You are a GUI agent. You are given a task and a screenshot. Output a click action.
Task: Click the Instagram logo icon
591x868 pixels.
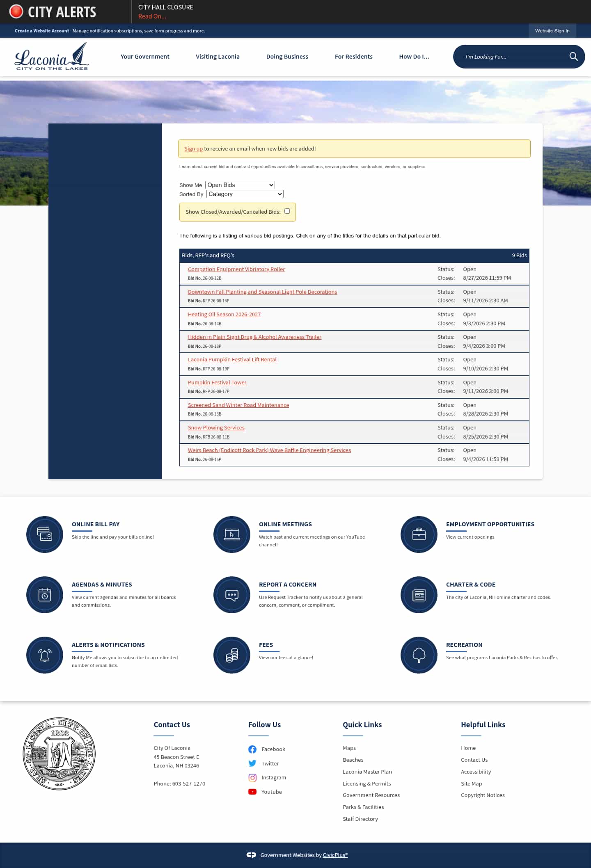point(252,778)
